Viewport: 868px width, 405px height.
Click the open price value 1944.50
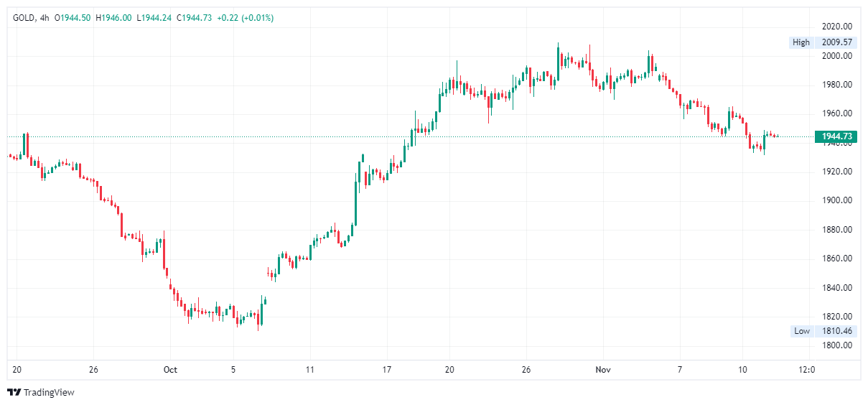[75, 17]
